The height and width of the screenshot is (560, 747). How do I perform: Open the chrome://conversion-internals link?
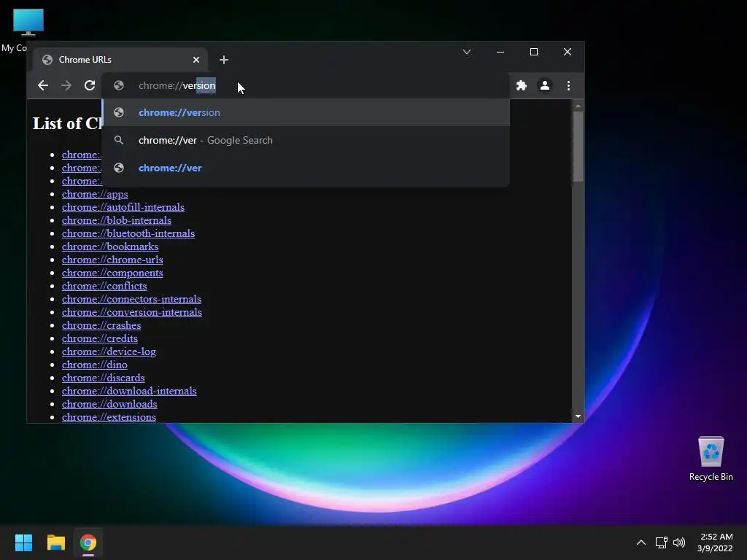point(132,312)
